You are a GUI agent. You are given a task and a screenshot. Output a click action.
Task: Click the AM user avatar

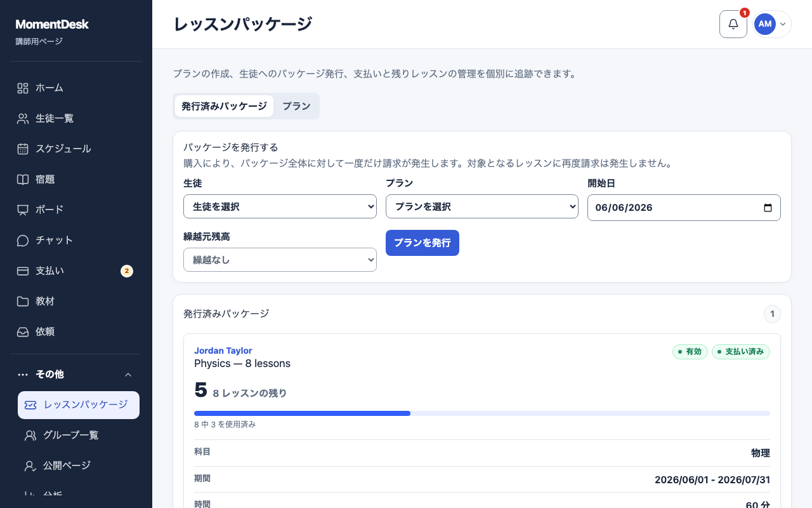pos(765,24)
